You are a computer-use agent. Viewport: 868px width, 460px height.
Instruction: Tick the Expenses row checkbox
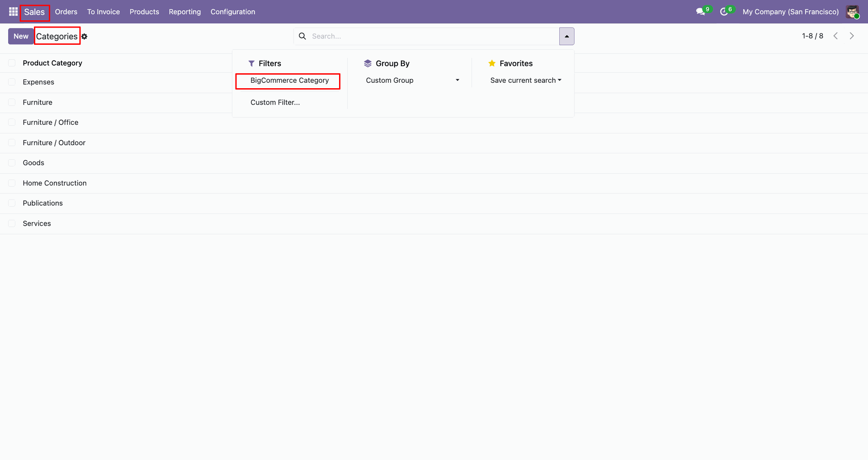12,82
